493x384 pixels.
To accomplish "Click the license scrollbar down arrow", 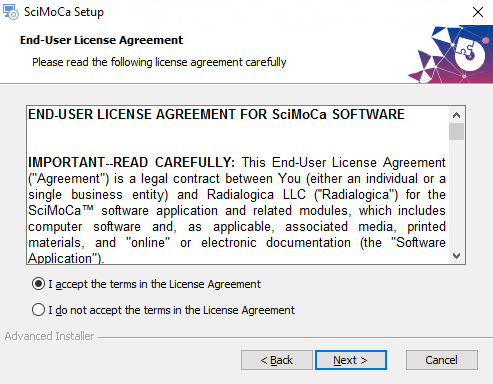I will pos(456,256).
